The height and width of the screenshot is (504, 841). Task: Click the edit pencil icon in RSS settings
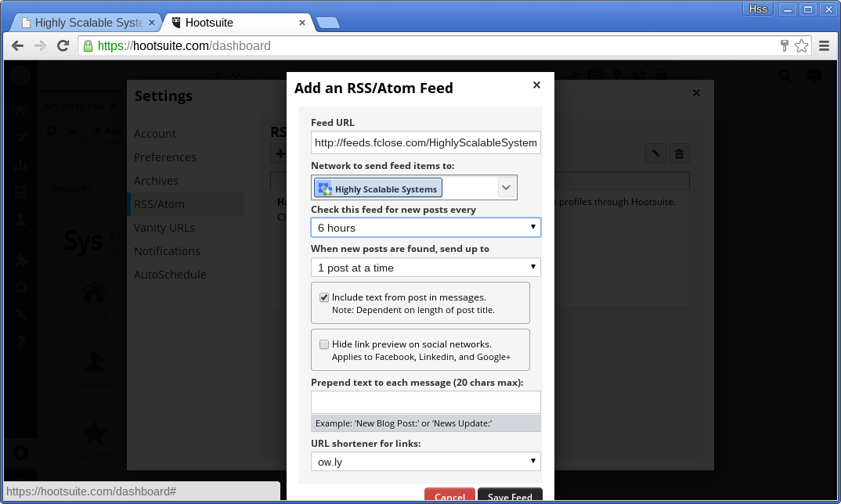(655, 154)
